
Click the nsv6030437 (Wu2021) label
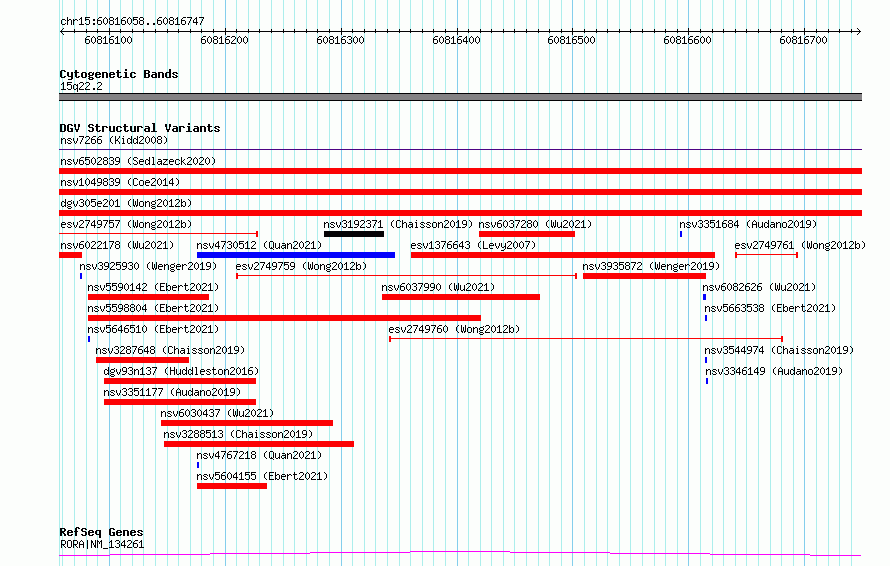coord(217,413)
